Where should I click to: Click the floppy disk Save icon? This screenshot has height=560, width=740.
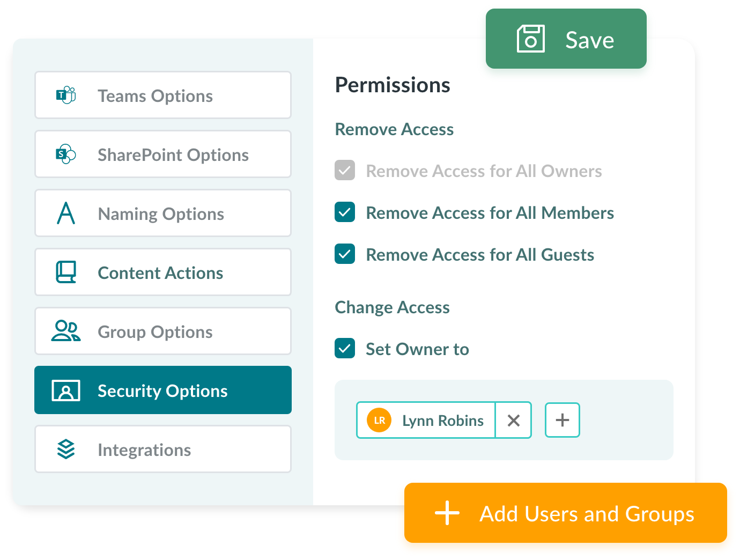coord(530,39)
